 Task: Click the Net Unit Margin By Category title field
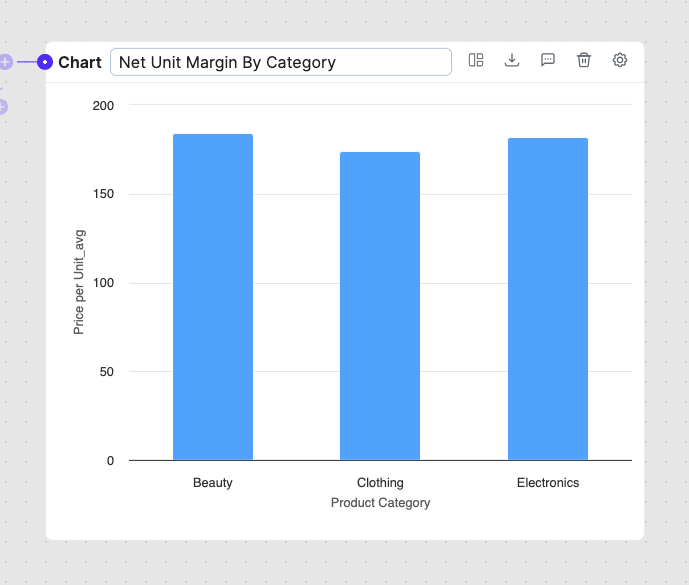pos(280,62)
